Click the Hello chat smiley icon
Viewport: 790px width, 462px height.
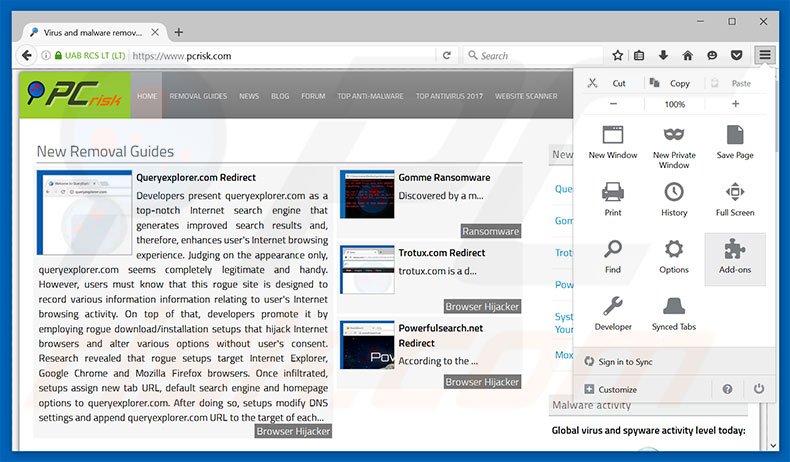[x=712, y=55]
